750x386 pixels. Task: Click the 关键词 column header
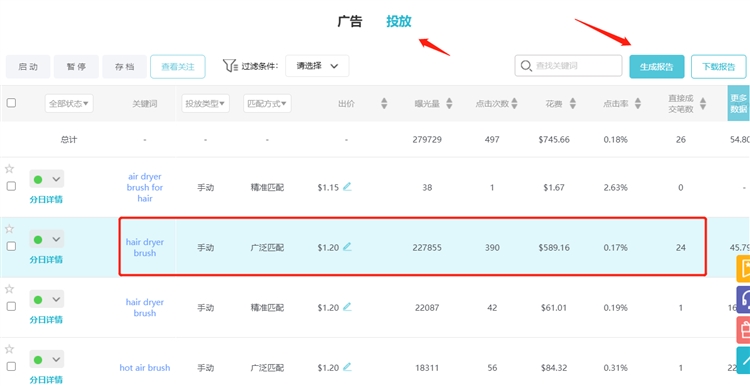point(145,104)
